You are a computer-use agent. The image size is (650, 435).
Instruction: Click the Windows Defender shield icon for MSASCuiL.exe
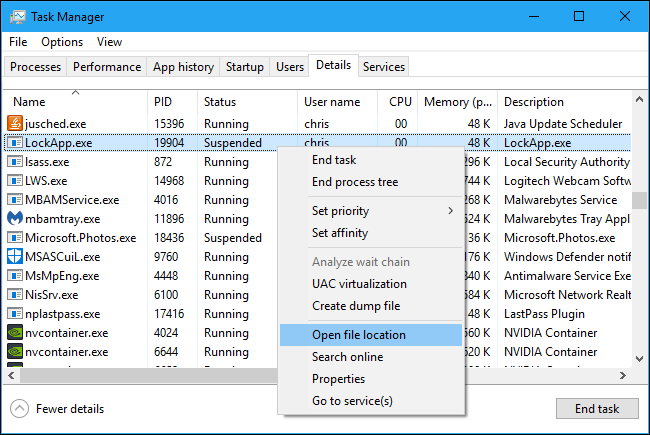pos(15,257)
